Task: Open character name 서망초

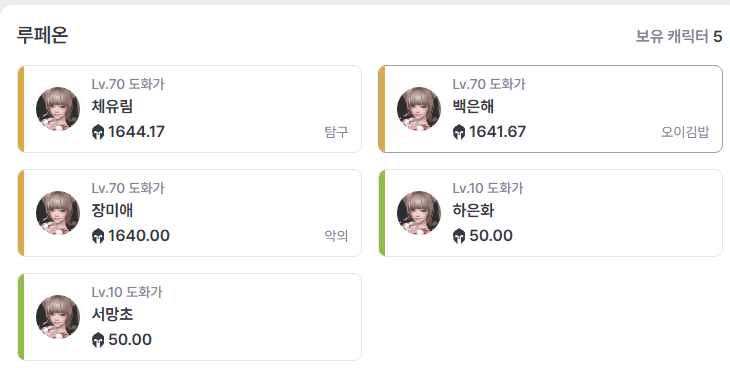Action: 112,314
